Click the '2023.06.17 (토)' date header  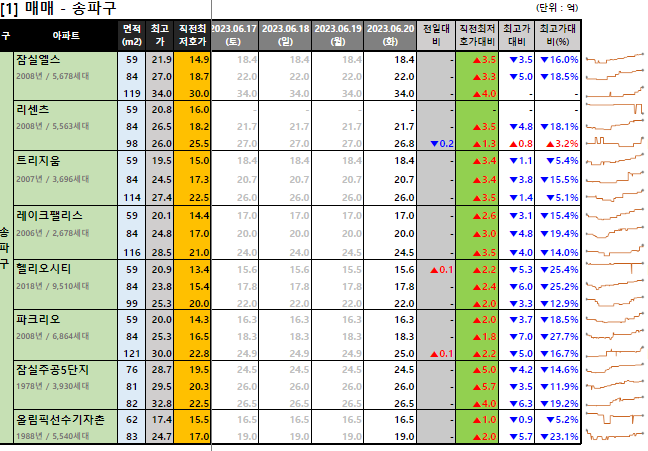[234, 35]
